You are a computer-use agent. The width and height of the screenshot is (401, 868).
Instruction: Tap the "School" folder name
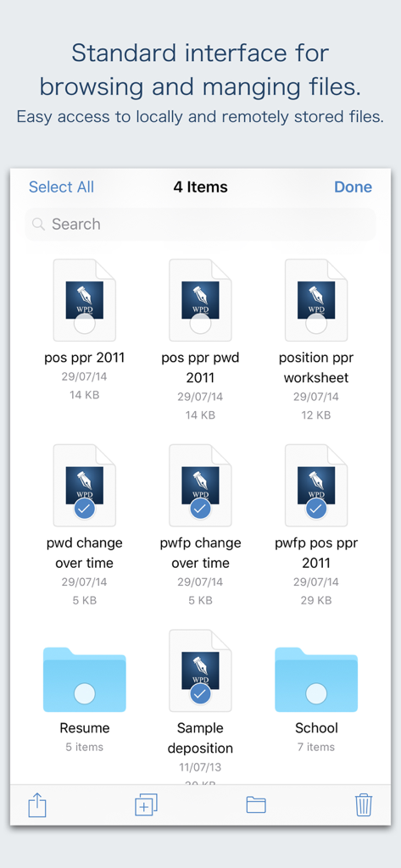(x=316, y=728)
